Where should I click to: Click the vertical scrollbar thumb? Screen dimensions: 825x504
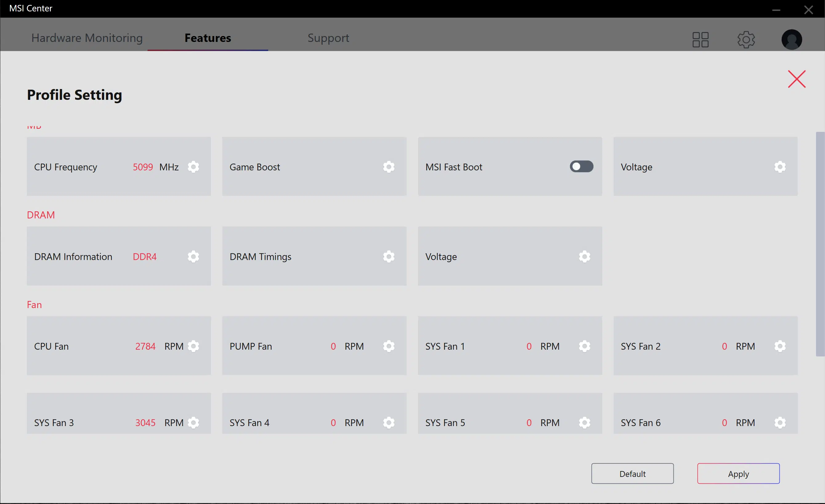click(x=820, y=244)
